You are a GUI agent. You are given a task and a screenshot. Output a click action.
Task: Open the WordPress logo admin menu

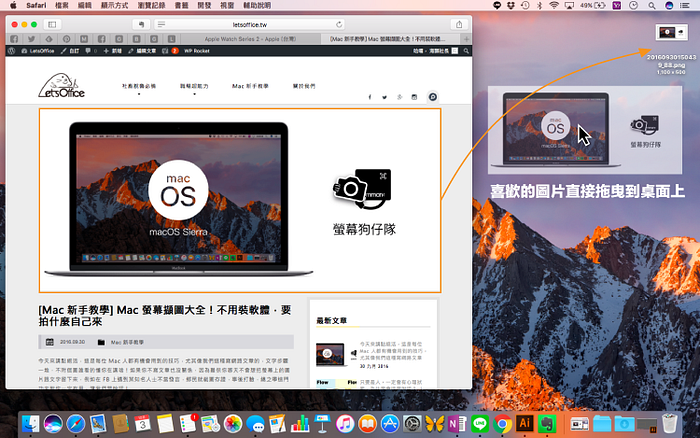coord(12,51)
